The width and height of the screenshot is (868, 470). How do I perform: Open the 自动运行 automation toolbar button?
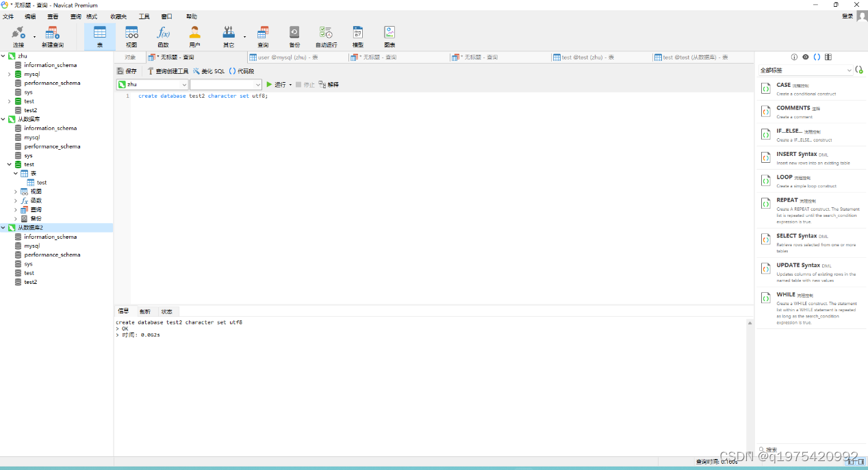326,36
